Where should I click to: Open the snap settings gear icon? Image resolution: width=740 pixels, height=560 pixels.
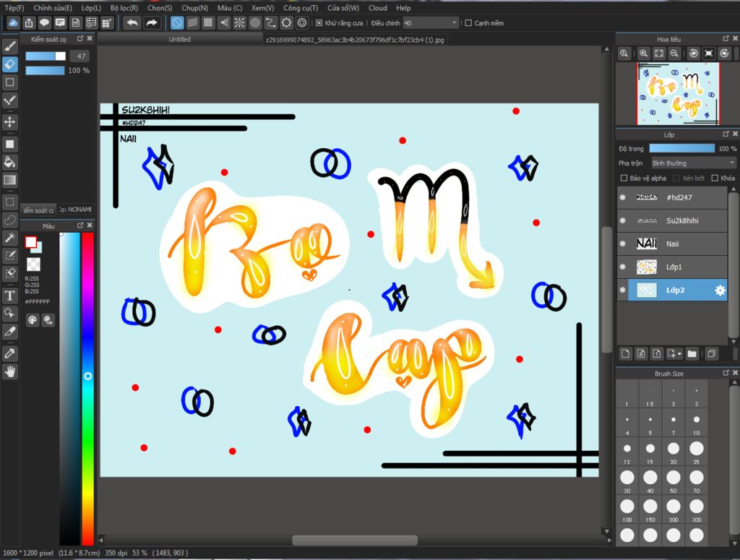point(302,22)
